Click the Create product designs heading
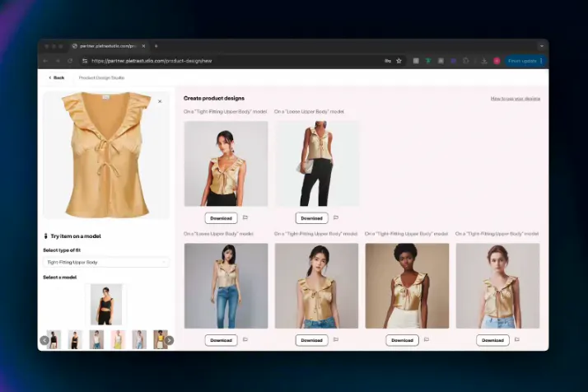 (214, 98)
